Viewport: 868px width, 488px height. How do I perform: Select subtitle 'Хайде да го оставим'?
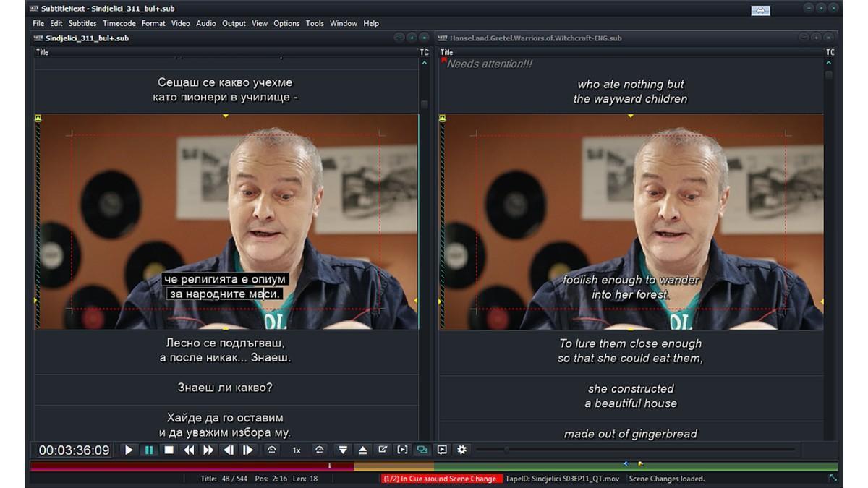pyautogui.click(x=226, y=425)
